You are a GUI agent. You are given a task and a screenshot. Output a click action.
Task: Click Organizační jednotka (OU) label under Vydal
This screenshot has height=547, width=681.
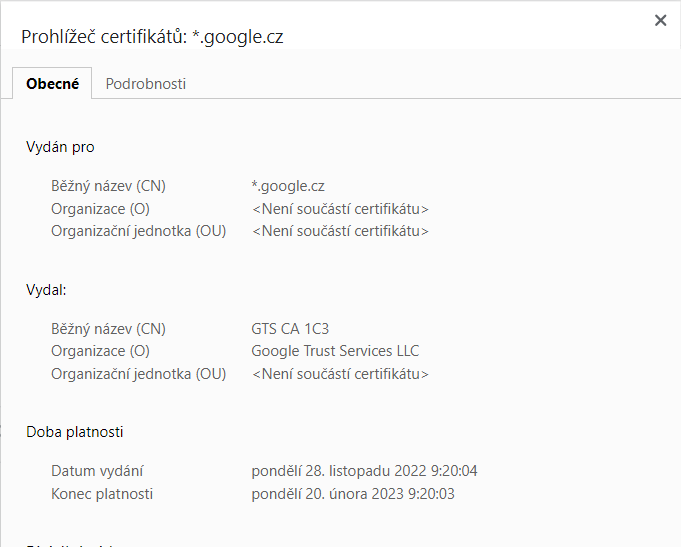(x=139, y=374)
